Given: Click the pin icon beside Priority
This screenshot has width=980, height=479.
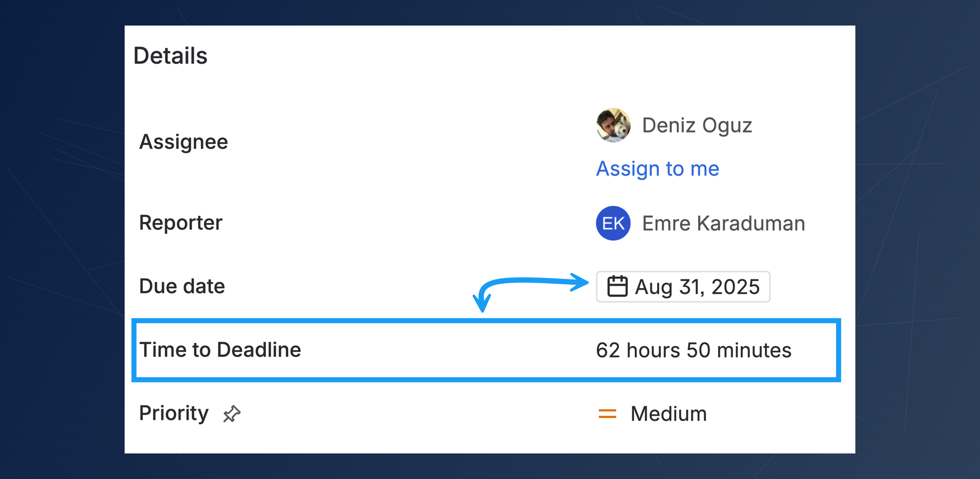Looking at the screenshot, I should [x=232, y=414].
